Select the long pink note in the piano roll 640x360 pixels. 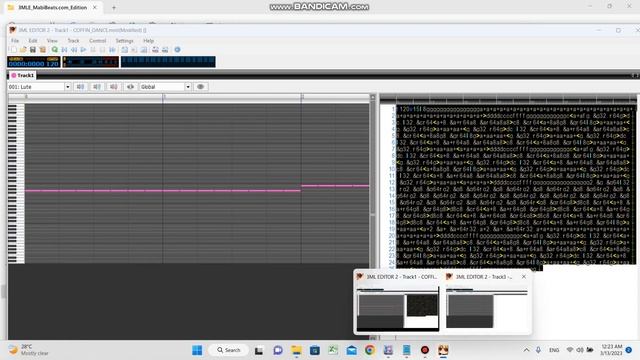tap(162, 191)
